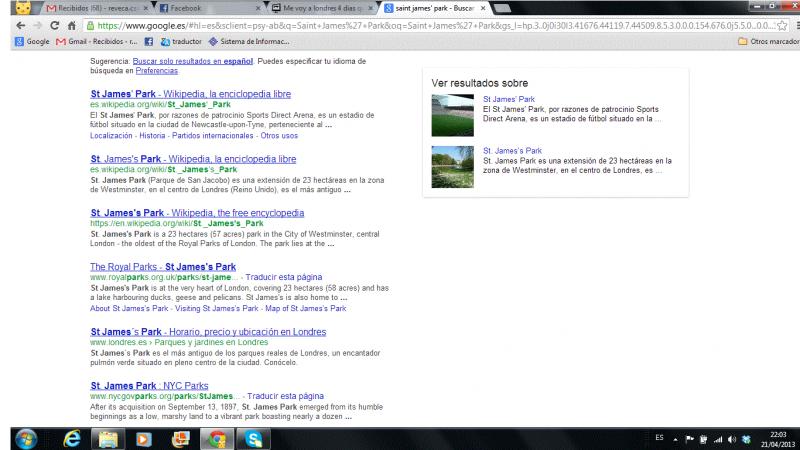Click the network signal tray icon
800x450 pixels.
coord(718,439)
